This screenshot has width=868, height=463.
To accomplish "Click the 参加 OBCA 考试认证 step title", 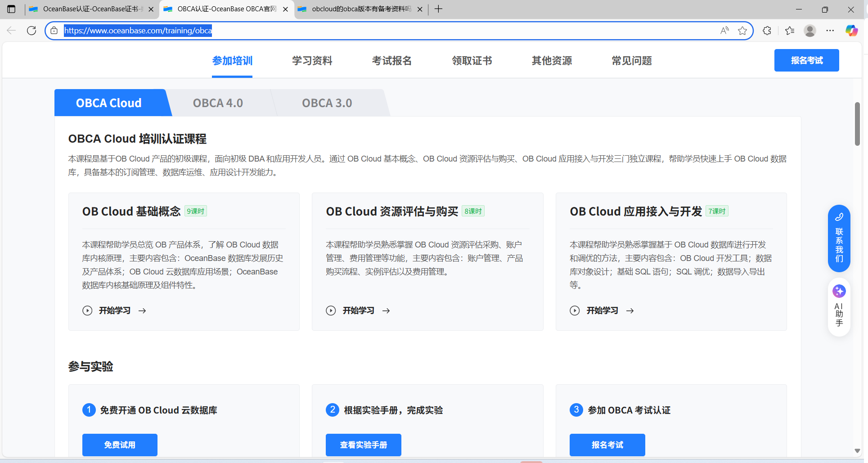I will coord(629,410).
